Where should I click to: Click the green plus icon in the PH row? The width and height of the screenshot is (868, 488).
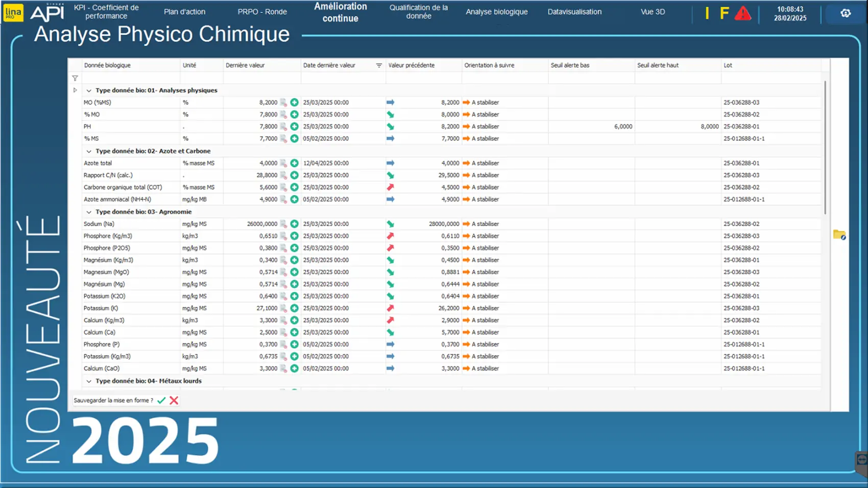pos(294,127)
